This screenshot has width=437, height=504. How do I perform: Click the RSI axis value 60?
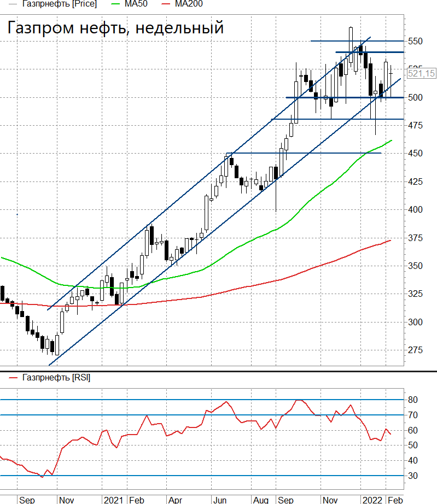point(412,430)
